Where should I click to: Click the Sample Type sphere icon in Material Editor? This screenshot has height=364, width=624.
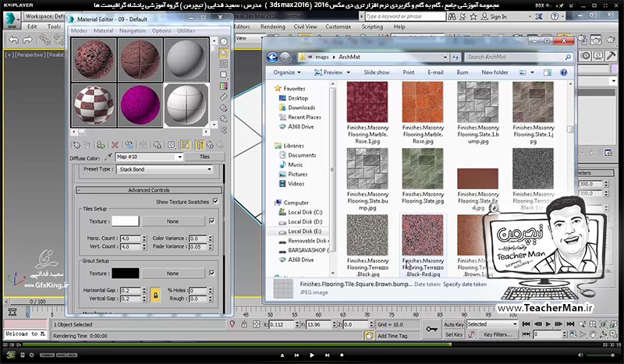tap(224, 42)
